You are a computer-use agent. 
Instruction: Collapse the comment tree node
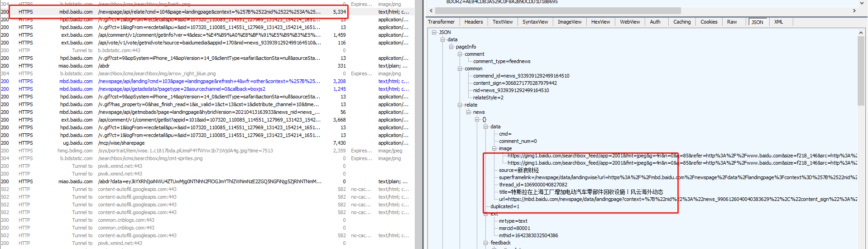coord(460,54)
